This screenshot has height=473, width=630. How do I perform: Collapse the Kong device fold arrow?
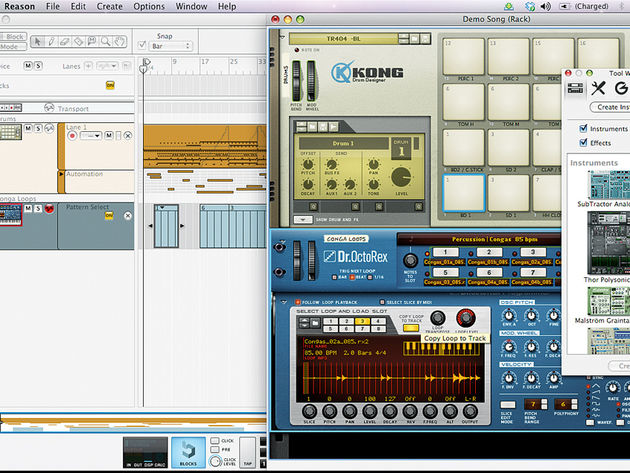point(282,37)
